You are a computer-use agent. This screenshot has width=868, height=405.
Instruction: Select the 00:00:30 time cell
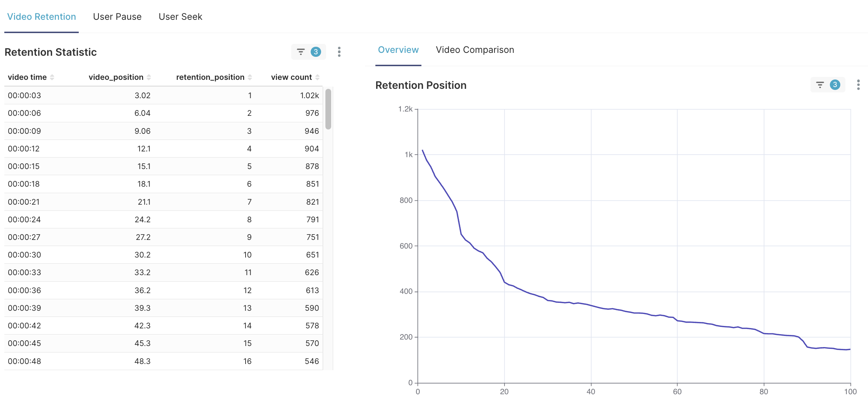pos(24,255)
